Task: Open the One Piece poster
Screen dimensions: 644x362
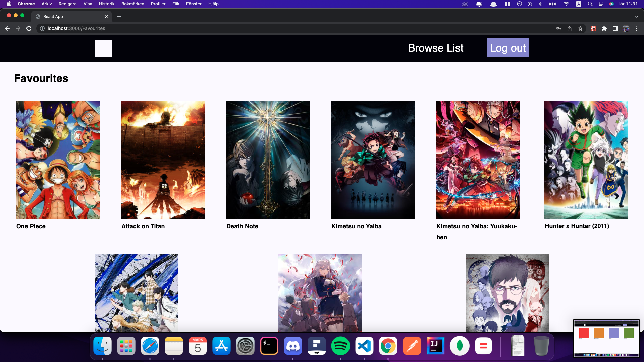Action: tap(58, 160)
